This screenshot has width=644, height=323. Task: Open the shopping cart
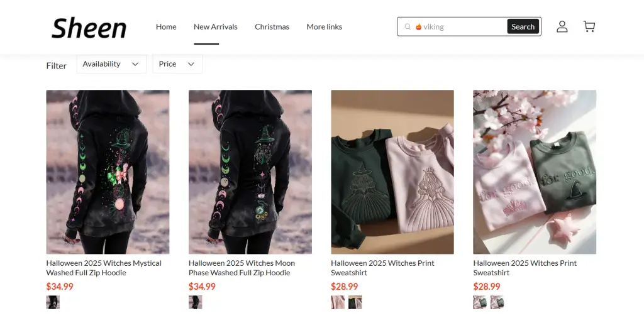pos(589,26)
